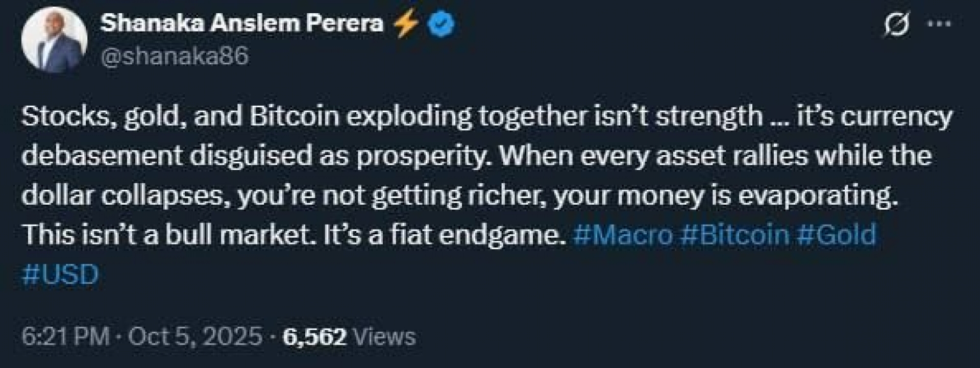
Task: Click the Grok explain-post icon
Action: [896, 24]
